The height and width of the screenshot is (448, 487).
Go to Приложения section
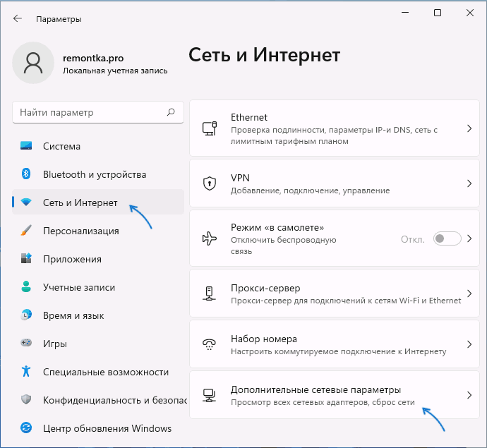pos(98,259)
